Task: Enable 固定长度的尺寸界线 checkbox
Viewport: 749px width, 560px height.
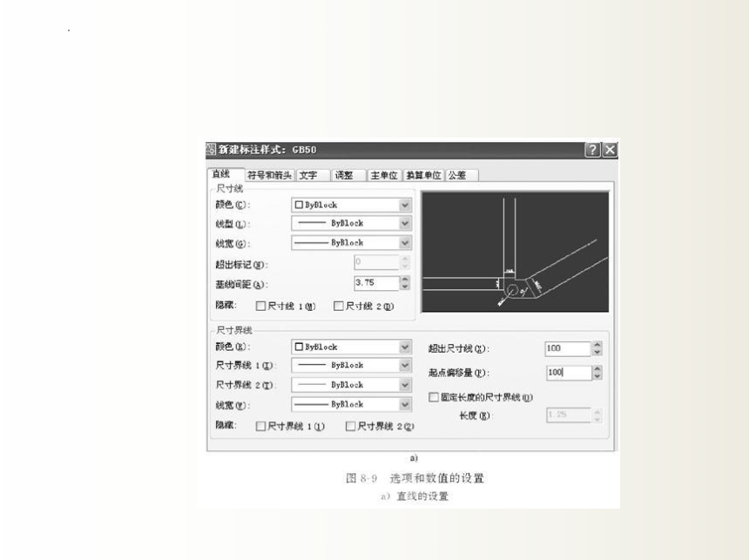Action: point(434,397)
